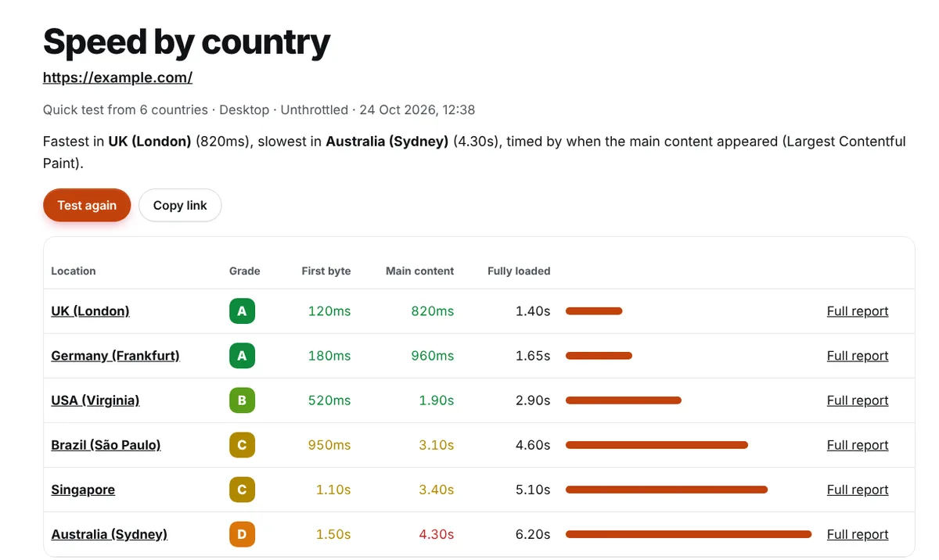Click the load-time bar for Brazil (São Paulo)
Screen dimensions: 939x560
(x=657, y=445)
